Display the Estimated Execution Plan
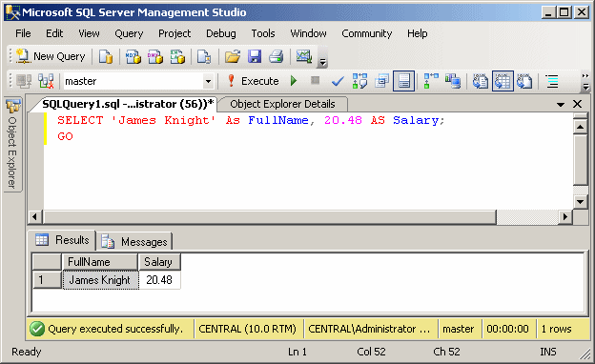Image resolution: width=595 pixels, height=364 pixels. [x=359, y=81]
